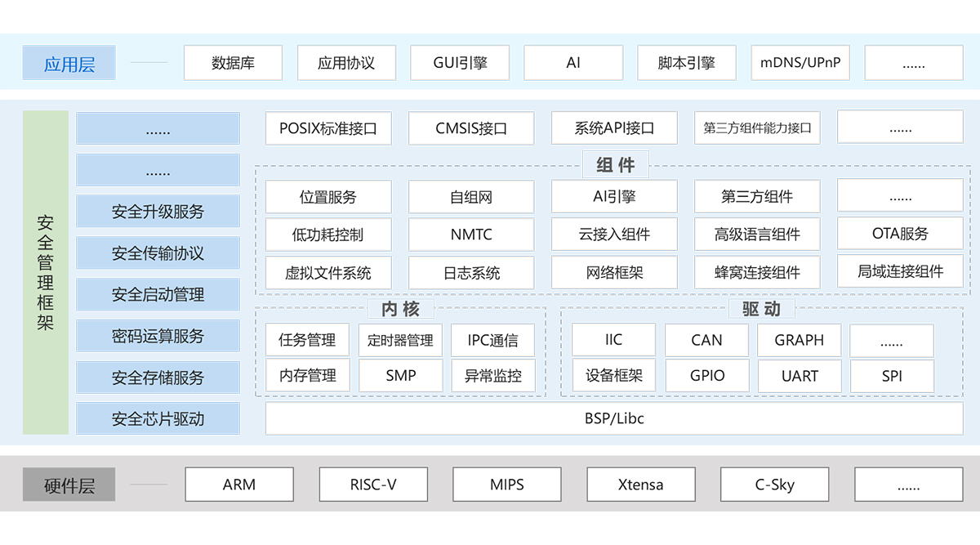
Task: Click the 定时器管理 kernel block
Action: [400, 340]
